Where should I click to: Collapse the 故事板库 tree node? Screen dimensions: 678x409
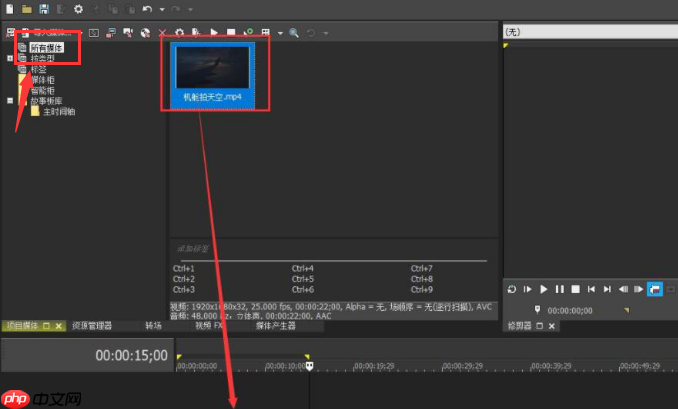coord(10,100)
